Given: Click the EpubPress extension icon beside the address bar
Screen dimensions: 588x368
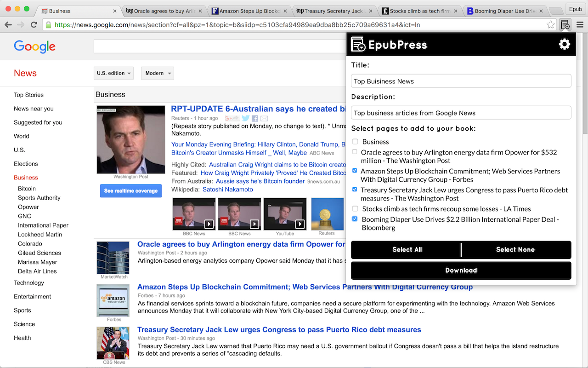Looking at the screenshot, I should click(x=565, y=24).
